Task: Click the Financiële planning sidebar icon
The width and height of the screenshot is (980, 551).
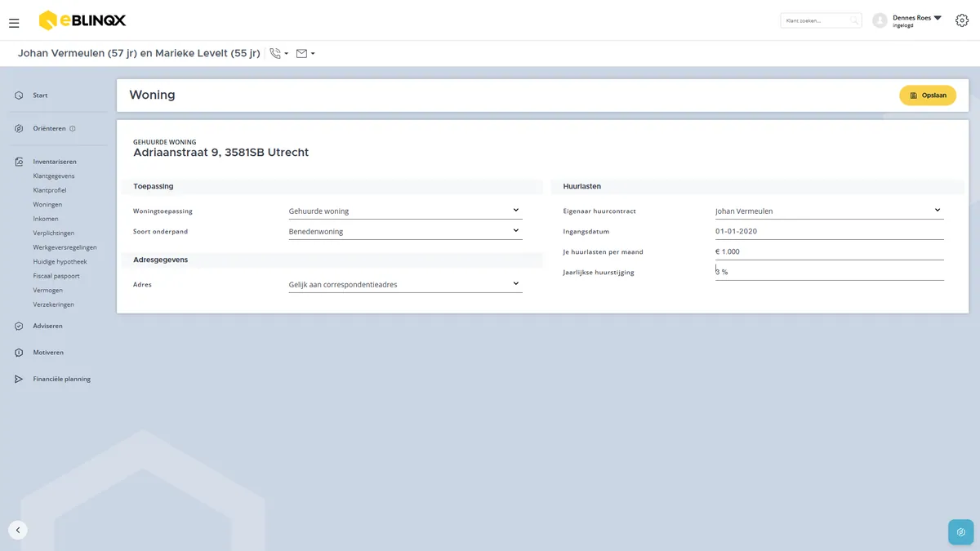Action: [19, 379]
